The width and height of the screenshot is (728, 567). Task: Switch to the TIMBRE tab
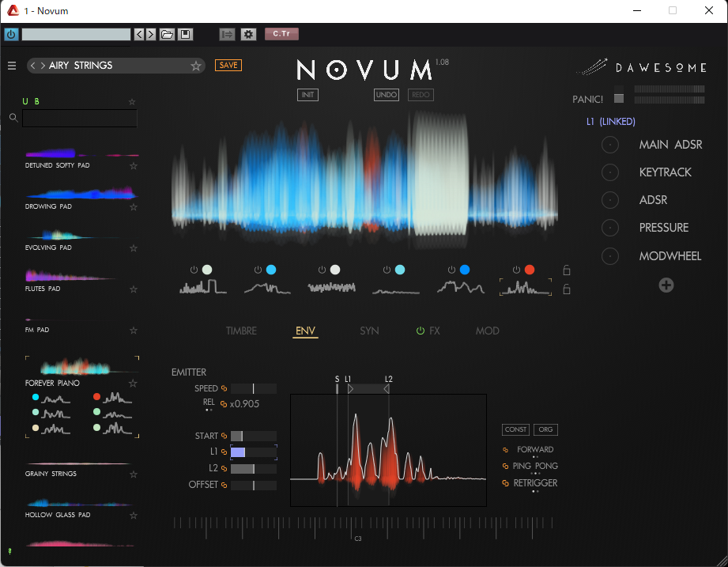tap(241, 331)
